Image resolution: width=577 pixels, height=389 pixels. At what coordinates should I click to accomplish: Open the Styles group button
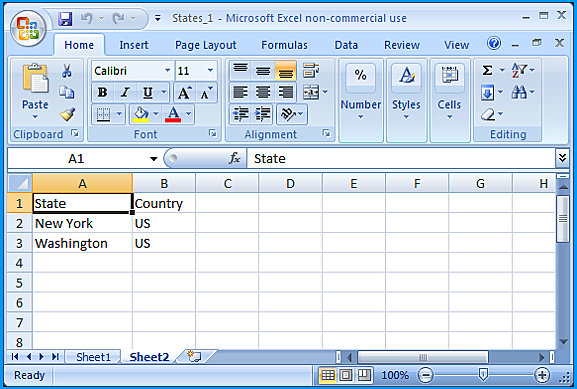tap(406, 99)
